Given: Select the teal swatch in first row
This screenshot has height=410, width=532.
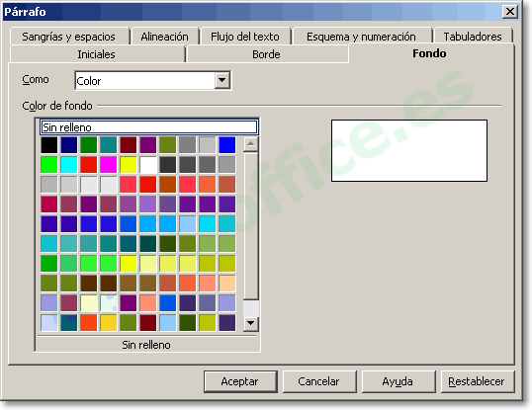Looking at the screenshot, I should (108, 144).
